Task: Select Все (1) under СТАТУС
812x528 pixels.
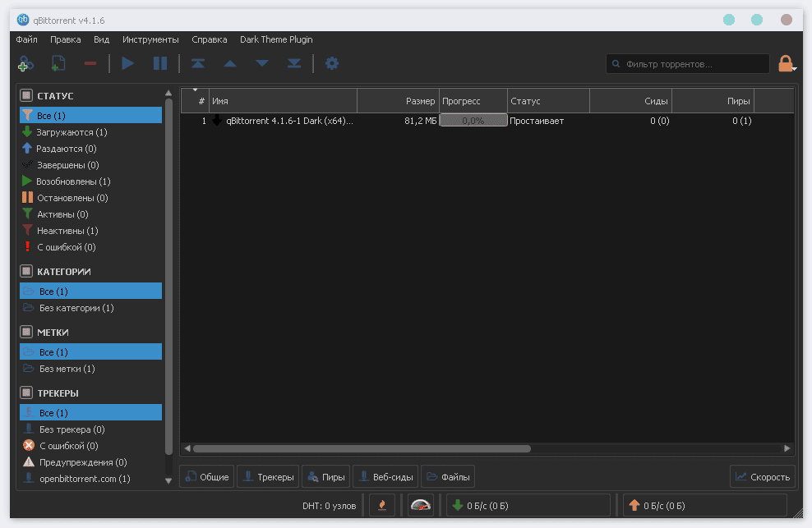Action: [x=90, y=115]
